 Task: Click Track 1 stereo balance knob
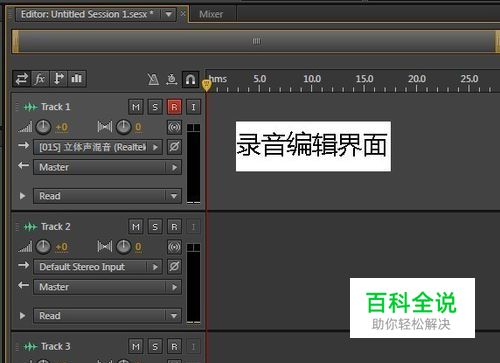point(124,127)
